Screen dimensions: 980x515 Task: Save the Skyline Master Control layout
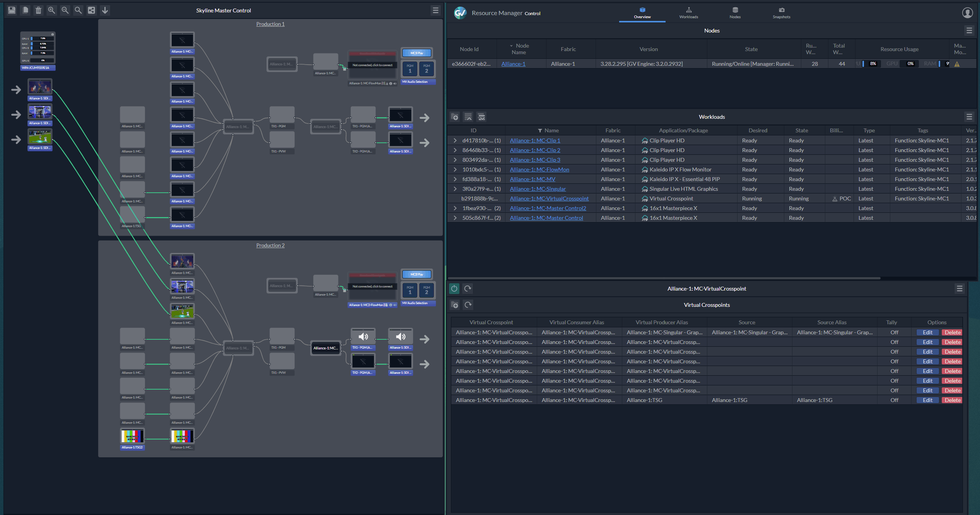(12, 10)
